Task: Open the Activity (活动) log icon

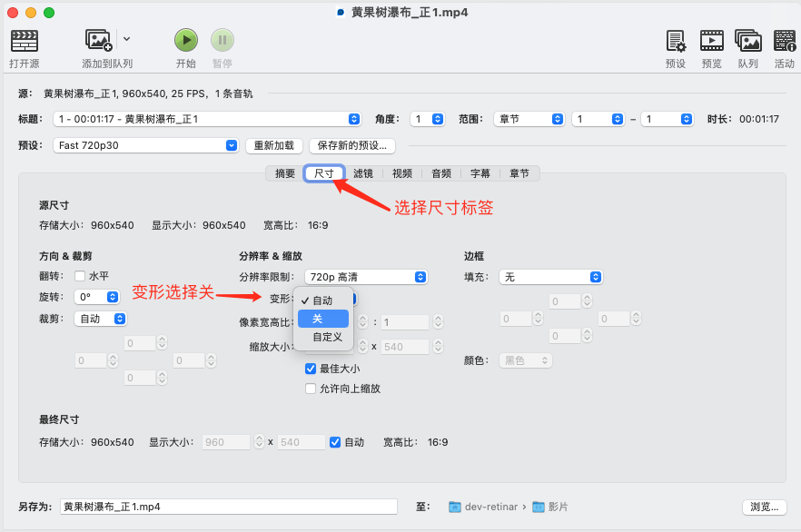Action: tap(784, 41)
